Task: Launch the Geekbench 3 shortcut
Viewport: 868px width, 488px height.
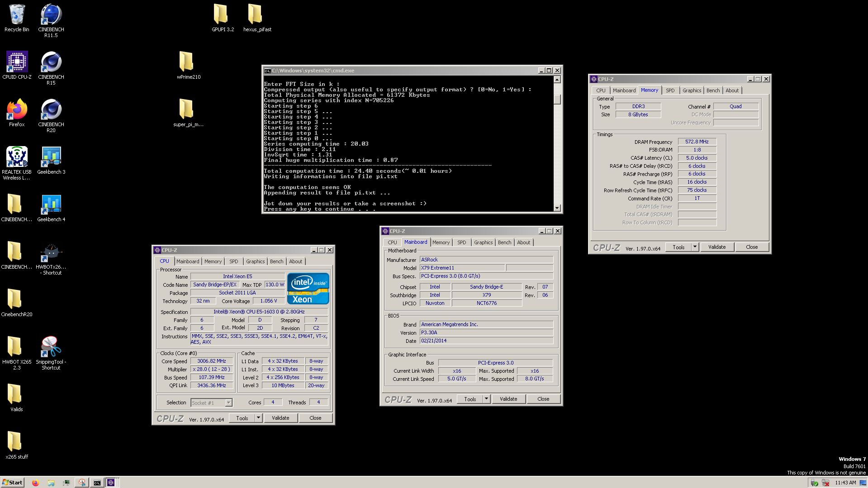Action: coord(51,161)
